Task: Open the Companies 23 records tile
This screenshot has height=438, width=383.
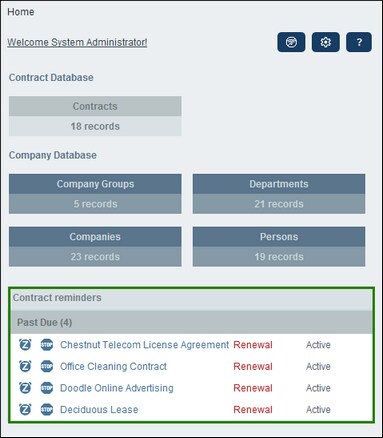Action: pyautogui.click(x=95, y=247)
